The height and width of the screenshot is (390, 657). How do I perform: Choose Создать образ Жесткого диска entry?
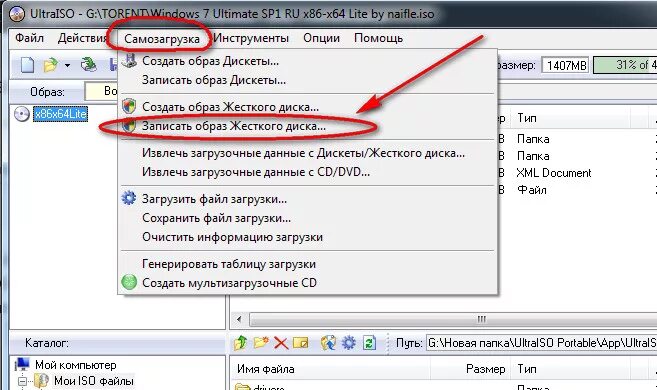[308, 107]
